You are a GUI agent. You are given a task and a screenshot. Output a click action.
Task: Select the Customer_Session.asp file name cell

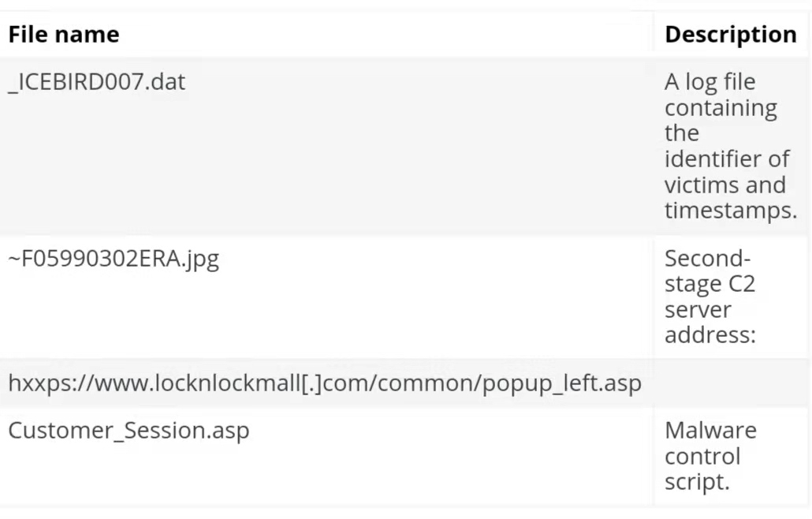pyautogui.click(x=129, y=431)
